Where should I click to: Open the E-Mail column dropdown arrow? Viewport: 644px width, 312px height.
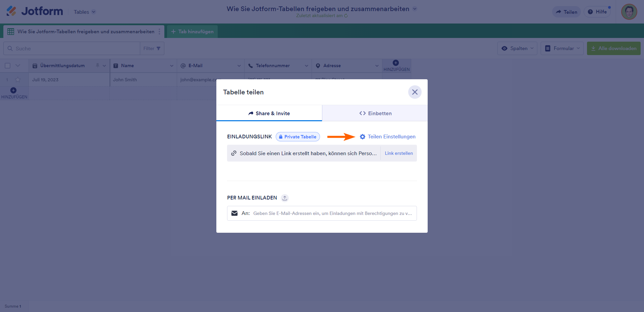239,66
